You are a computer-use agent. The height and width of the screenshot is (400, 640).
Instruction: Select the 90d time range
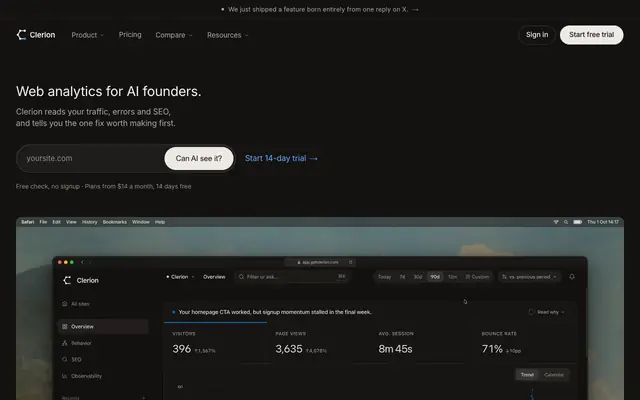pyautogui.click(x=435, y=277)
